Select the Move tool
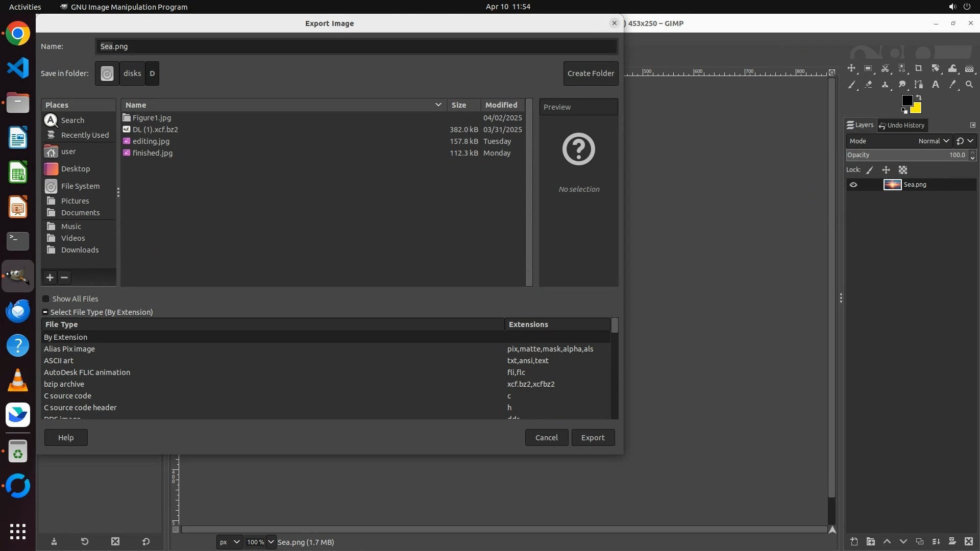 (x=851, y=68)
